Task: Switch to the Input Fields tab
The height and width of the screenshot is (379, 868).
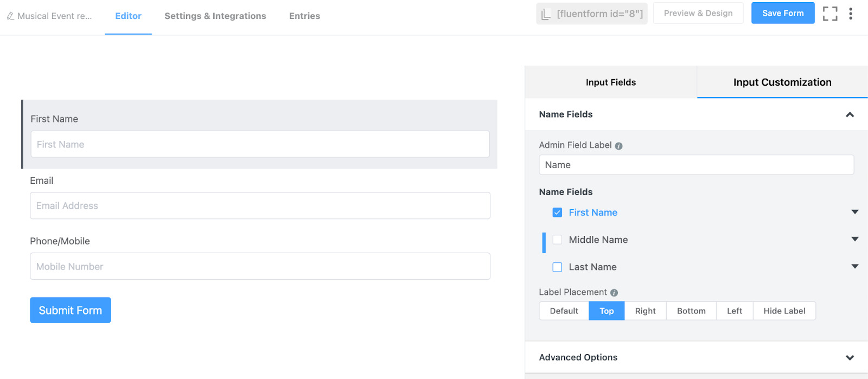Action: [x=611, y=82]
